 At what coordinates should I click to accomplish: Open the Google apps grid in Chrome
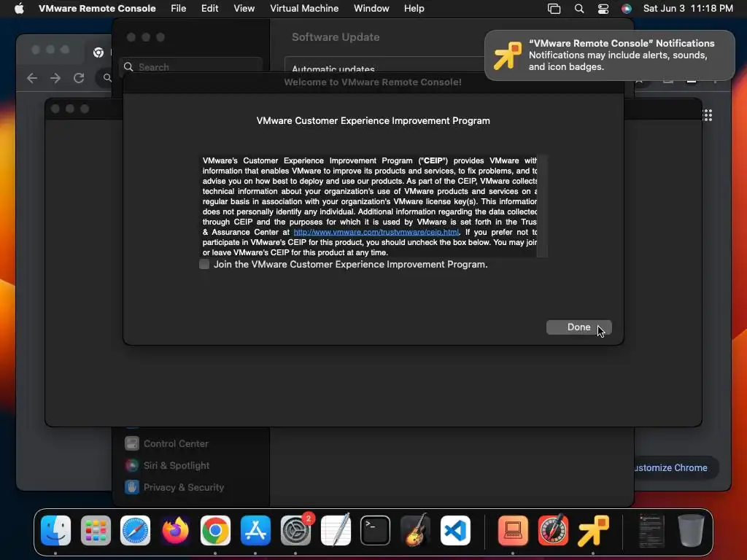(708, 114)
